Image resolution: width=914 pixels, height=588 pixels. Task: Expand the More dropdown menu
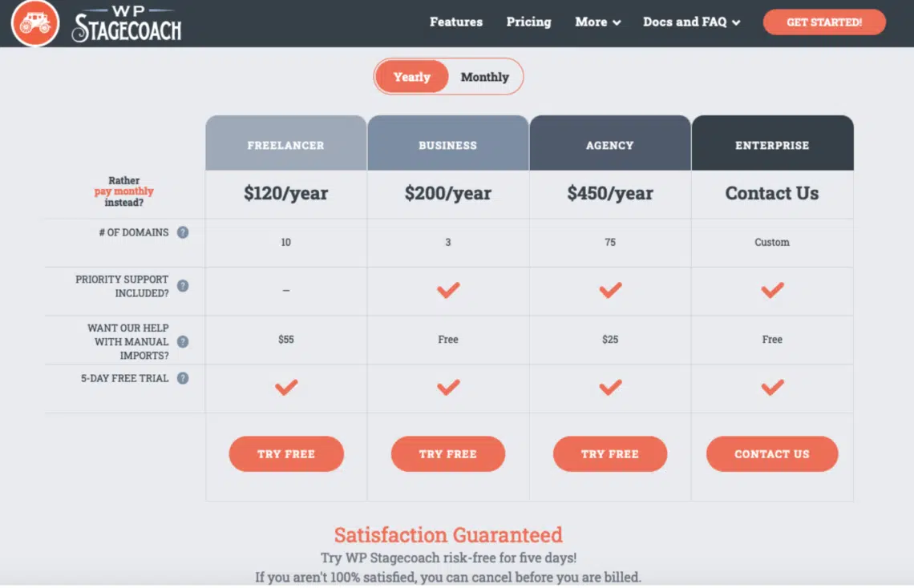(x=597, y=22)
